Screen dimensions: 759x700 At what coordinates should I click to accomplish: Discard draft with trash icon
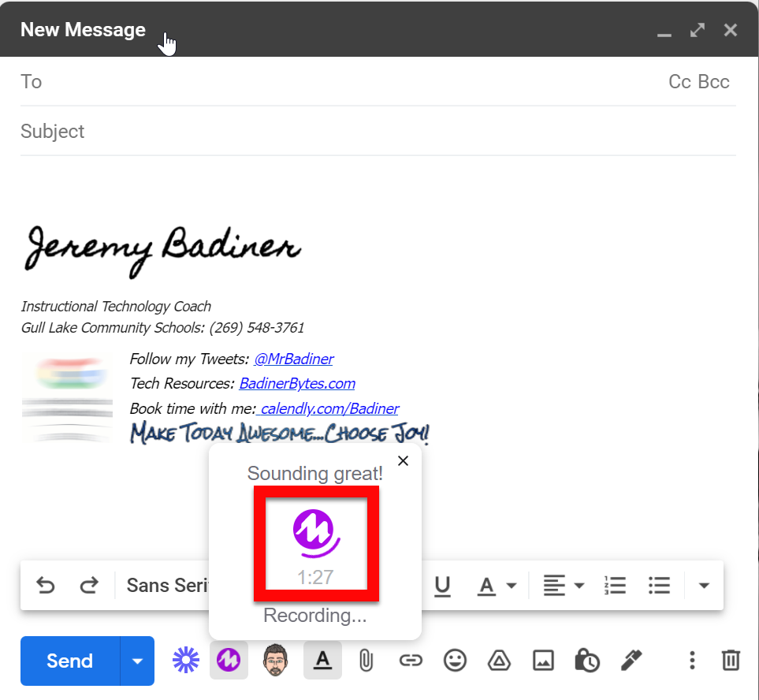[x=731, y=661]
